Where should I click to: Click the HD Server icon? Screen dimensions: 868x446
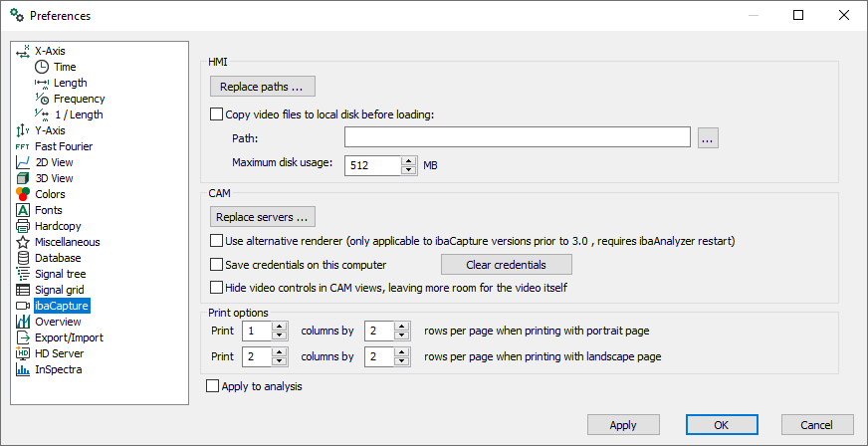[24, 353]
